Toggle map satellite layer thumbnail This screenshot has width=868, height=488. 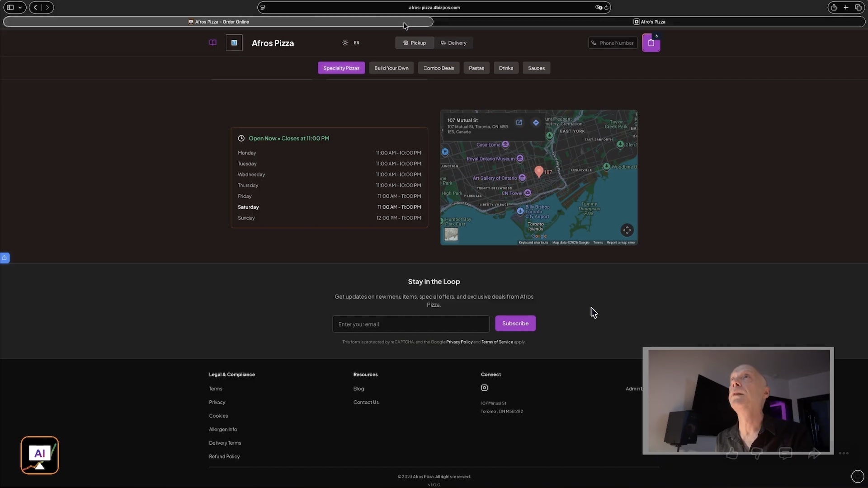[x=451, y=234]
